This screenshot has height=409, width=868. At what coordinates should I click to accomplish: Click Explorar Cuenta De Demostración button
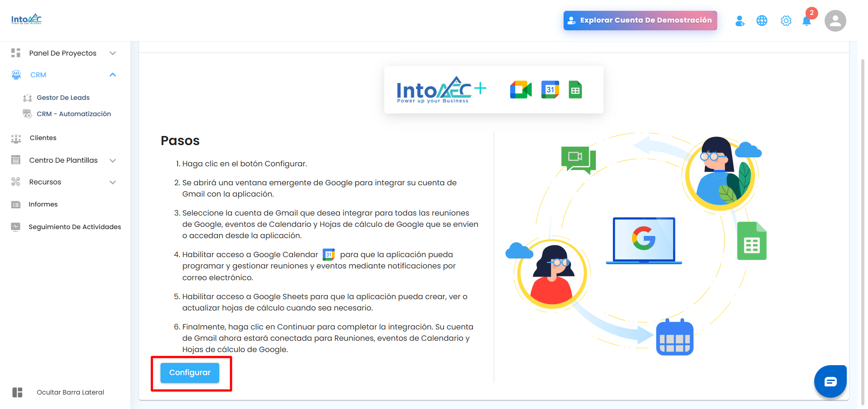(640, 20)
